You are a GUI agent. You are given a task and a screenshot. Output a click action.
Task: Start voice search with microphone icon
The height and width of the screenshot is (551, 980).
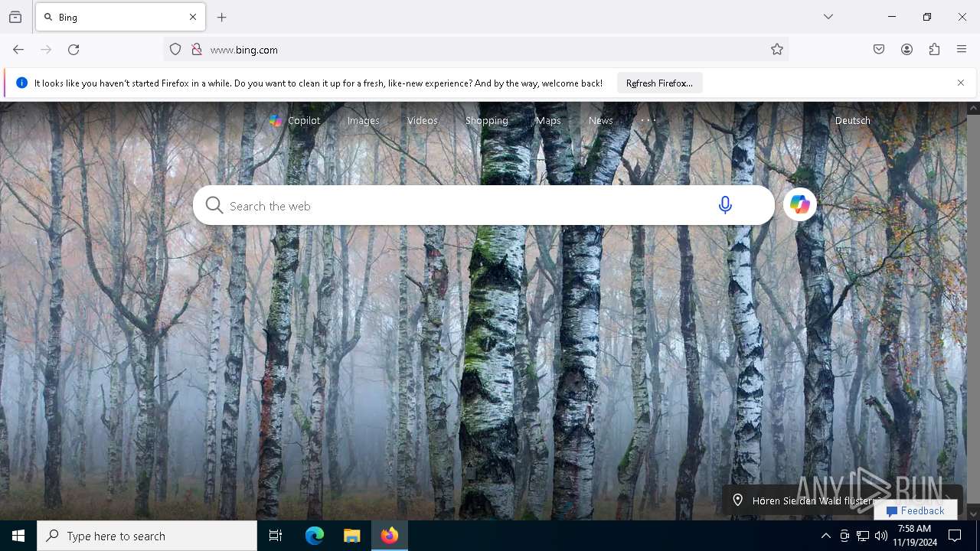(725, 205)
